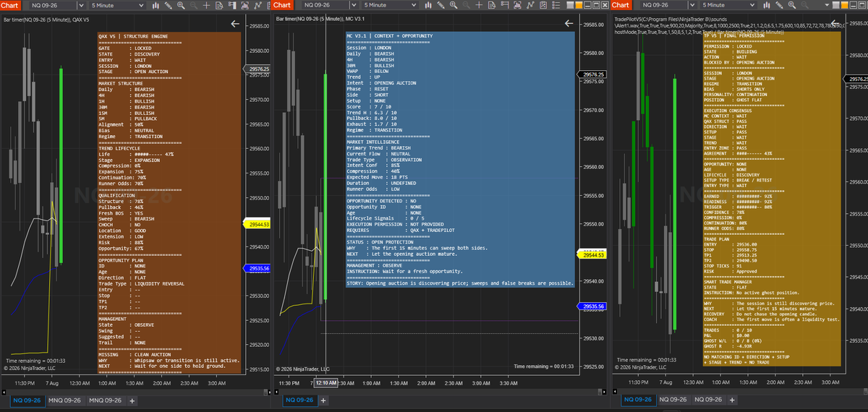Open chart trader icon in MC V3.1 chart
This screenshot has height=412, width=868.
(505, 5)
